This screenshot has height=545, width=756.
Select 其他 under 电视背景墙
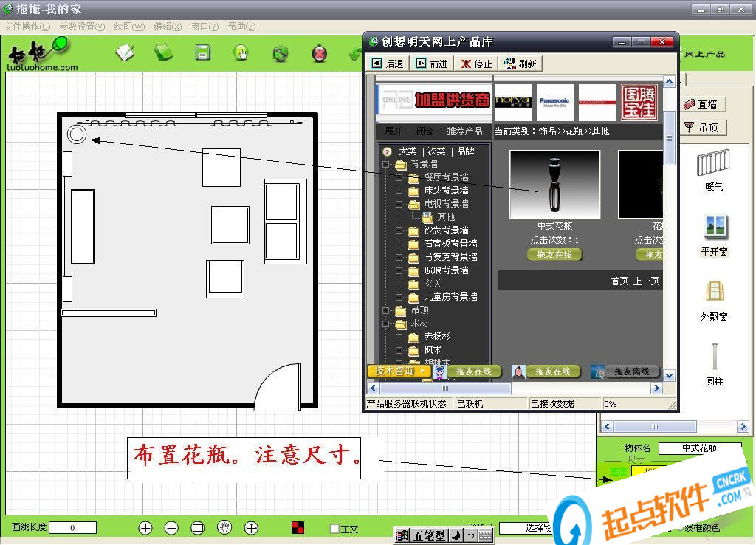(x=446, y=217)
